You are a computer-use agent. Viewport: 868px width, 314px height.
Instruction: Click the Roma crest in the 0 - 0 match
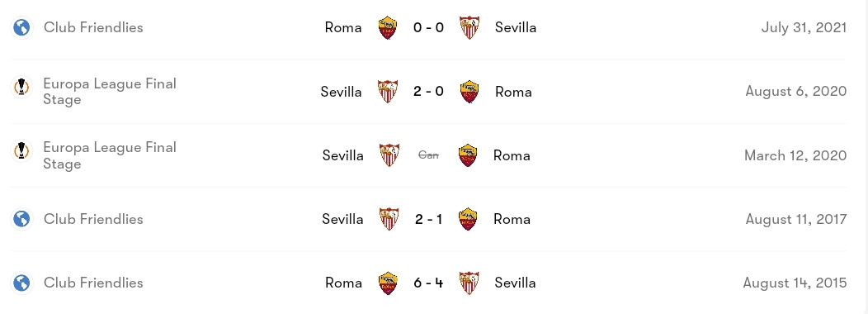click(x=388, y=28)
